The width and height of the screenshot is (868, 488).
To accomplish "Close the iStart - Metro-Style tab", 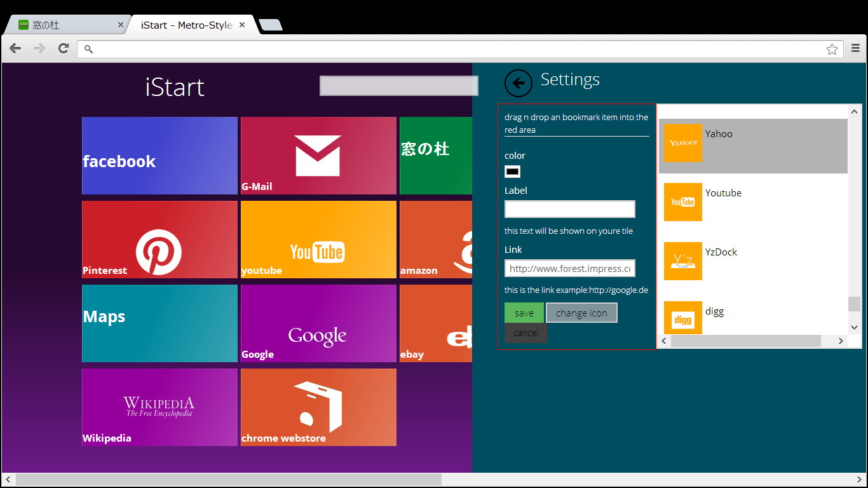I will pyautogui.click(x=242, y=25).
